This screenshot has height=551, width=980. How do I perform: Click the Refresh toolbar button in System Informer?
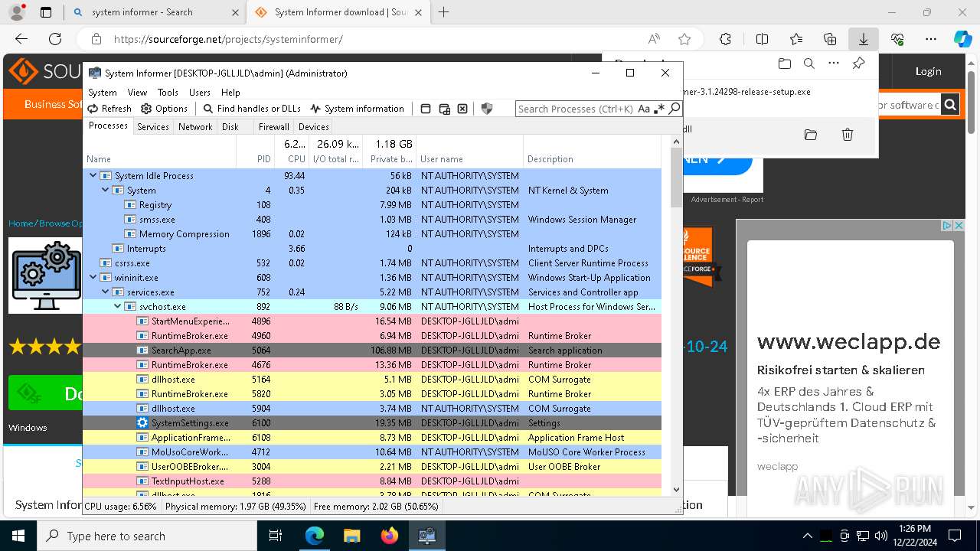point(109,109)
